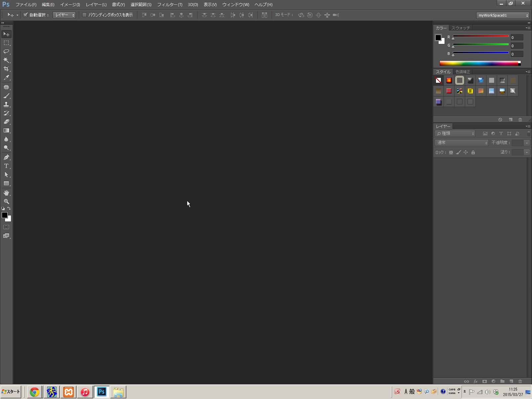The image size is (532, 399).
Task: Open the イメージ(I) menu
Action: coord(70,5)
